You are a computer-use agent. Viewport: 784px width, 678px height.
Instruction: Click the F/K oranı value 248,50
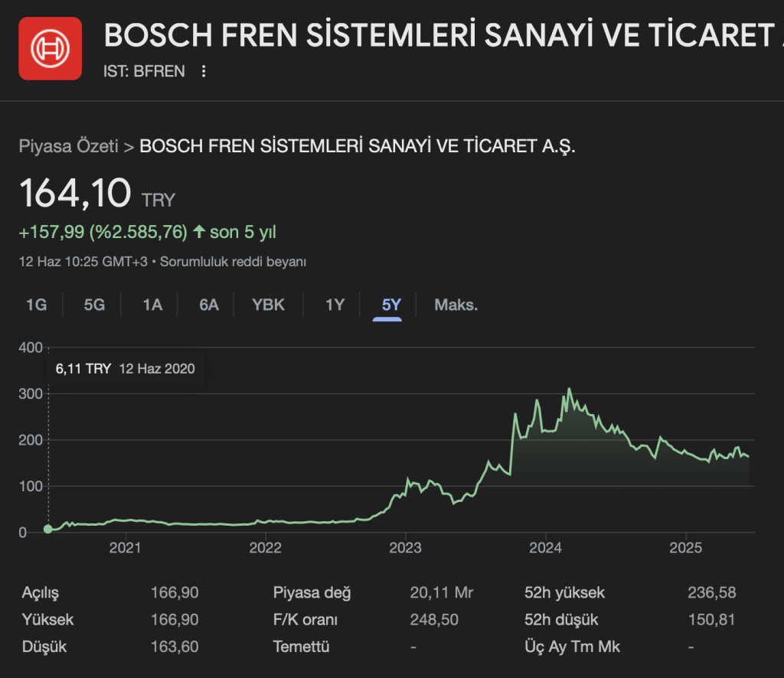pyautogui.click(x=434, y=620)
